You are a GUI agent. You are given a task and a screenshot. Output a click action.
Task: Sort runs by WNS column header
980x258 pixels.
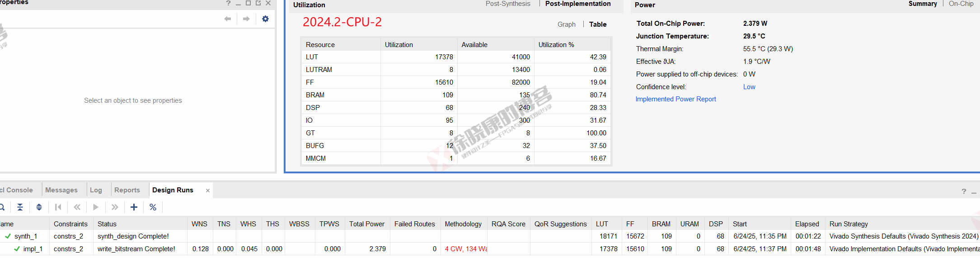click(x=200, y=224)
